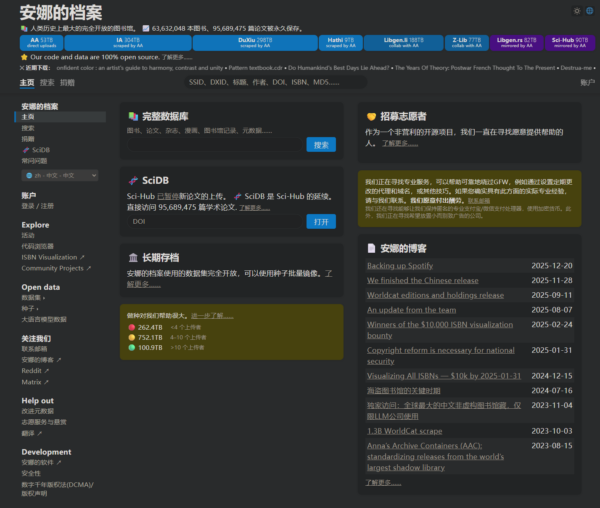Open 安全性 under Development
600x508 pixels.
[x=31, y=474]
